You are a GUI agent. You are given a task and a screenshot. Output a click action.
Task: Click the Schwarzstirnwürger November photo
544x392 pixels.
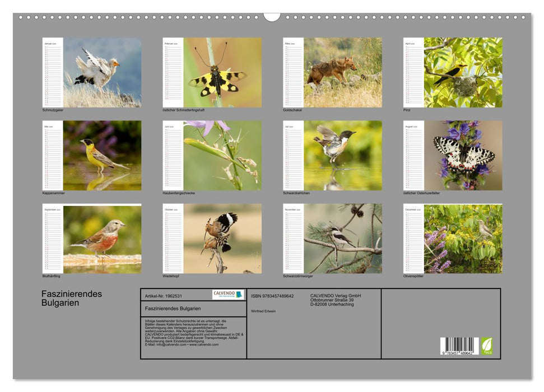[x=343, y=239]
